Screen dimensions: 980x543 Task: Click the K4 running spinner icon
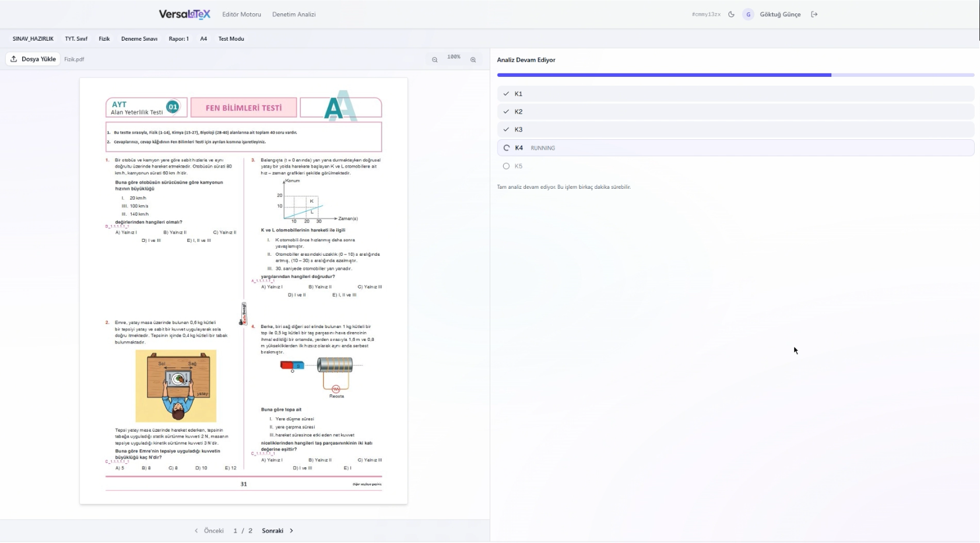point(506,148)
